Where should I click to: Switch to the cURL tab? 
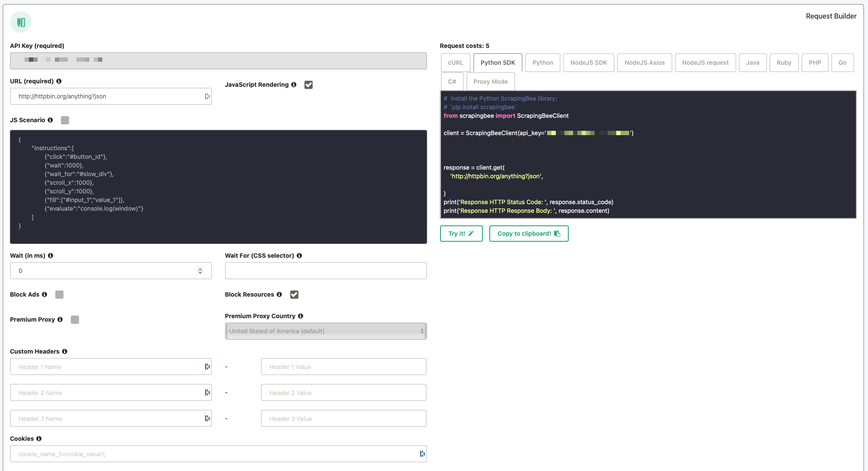tap(456, 63)
